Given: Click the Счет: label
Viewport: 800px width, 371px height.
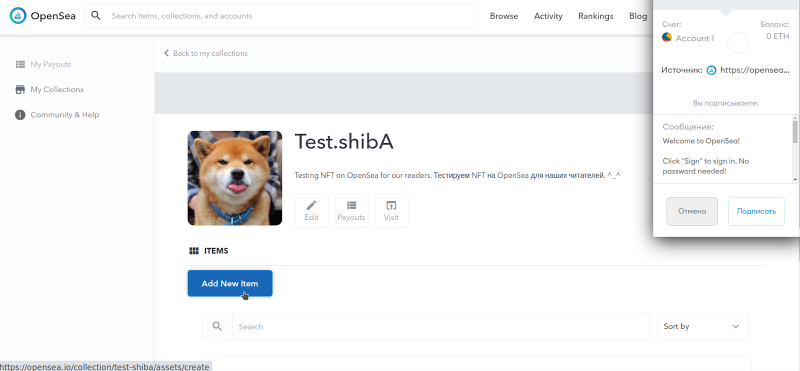Looking at the screenshot, I should [x=671, y=24].
